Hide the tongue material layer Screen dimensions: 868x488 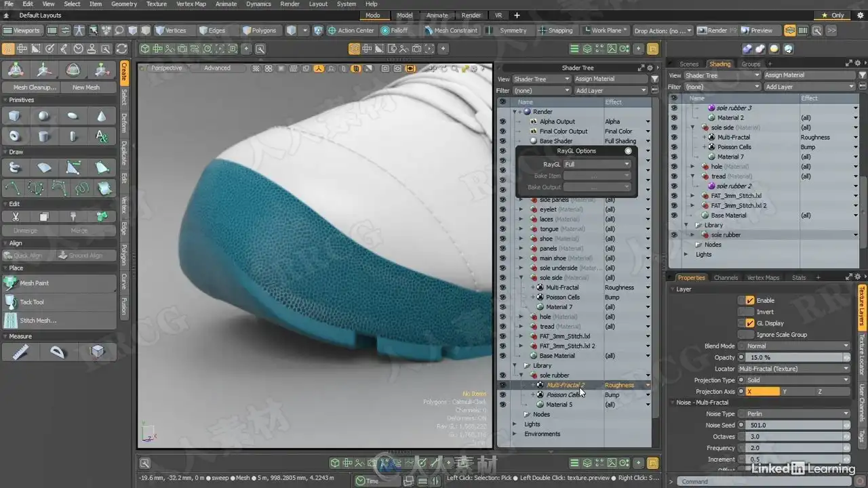click(x=502, y=229)
